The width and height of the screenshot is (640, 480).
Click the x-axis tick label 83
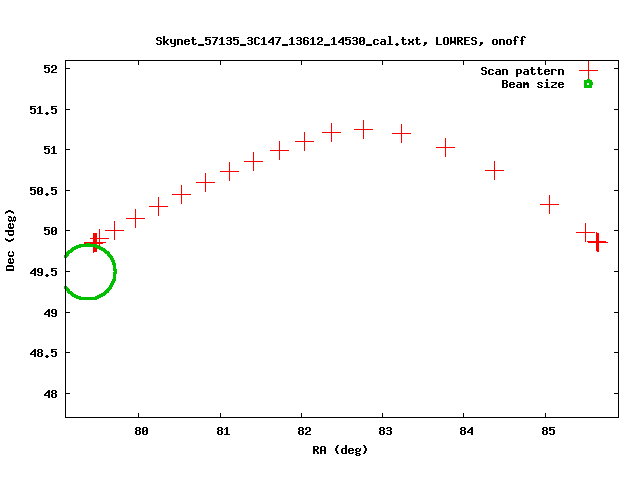[x=385, y=431]
